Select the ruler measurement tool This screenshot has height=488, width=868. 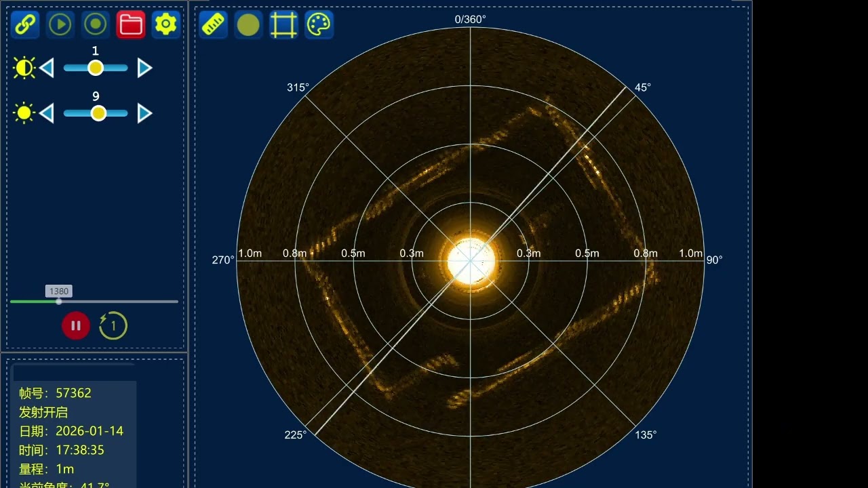(x=214, y=24)
